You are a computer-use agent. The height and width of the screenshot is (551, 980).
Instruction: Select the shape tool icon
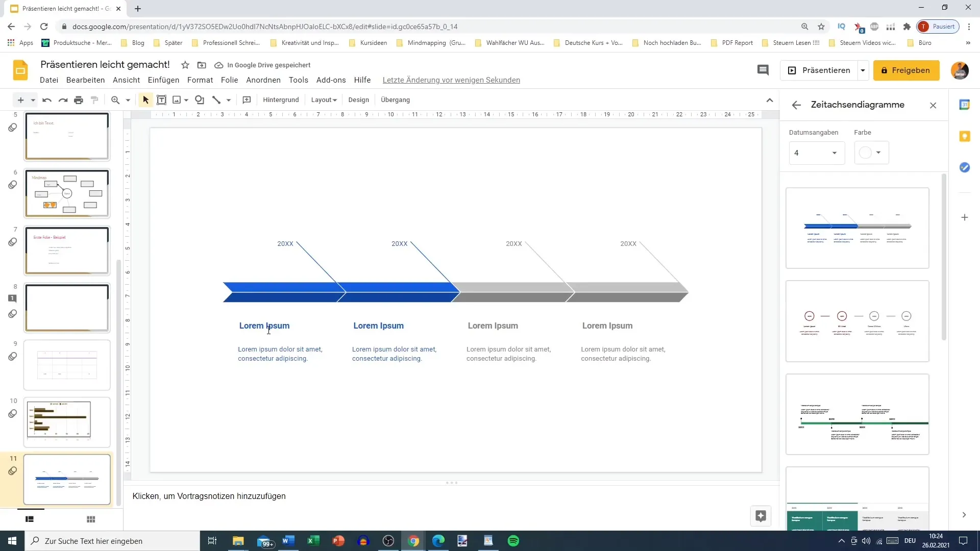200,100
